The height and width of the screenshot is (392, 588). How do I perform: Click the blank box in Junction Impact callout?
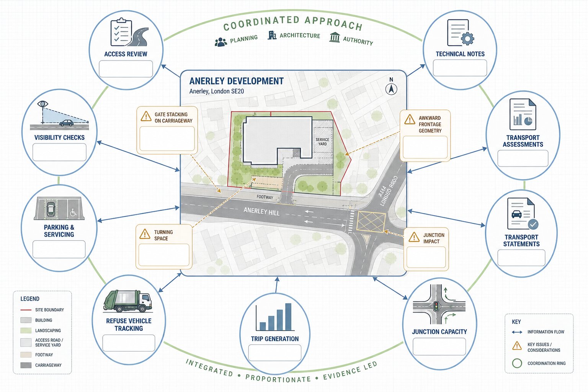pos(426,257)
